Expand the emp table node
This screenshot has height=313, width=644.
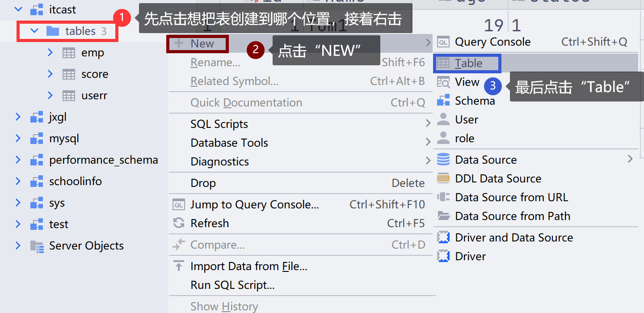pos(51,52)
